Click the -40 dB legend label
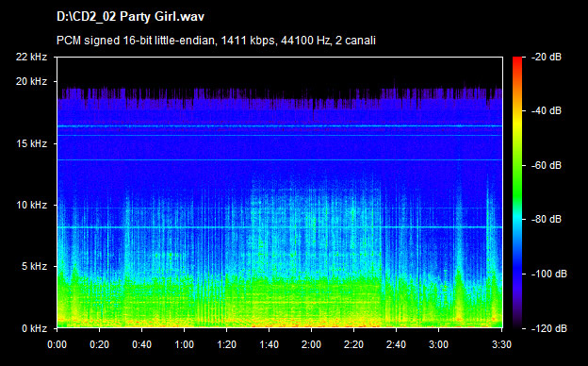The image size is (588, 366). 547,110
